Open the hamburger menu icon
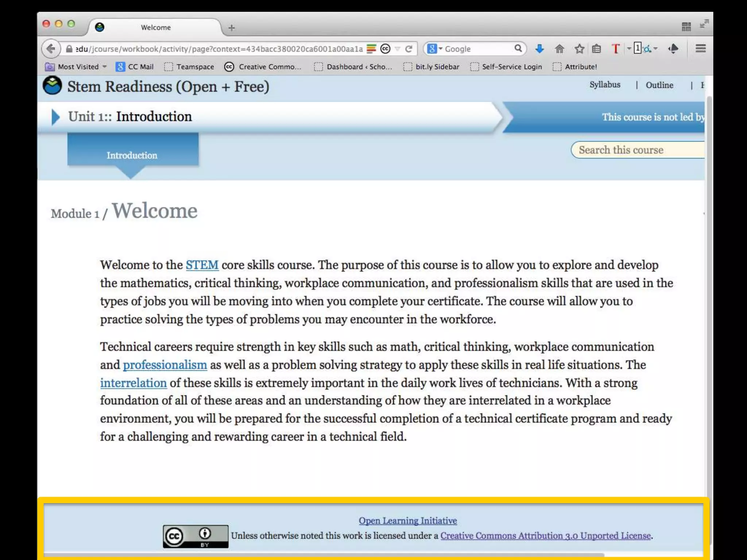The height and width of the screenshot is (560, 747). (700, 48)
